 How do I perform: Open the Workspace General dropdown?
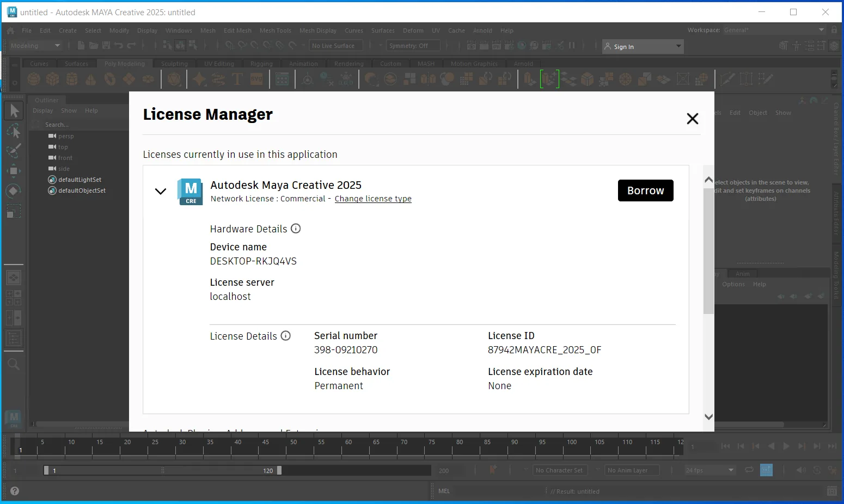coord(774,30)
